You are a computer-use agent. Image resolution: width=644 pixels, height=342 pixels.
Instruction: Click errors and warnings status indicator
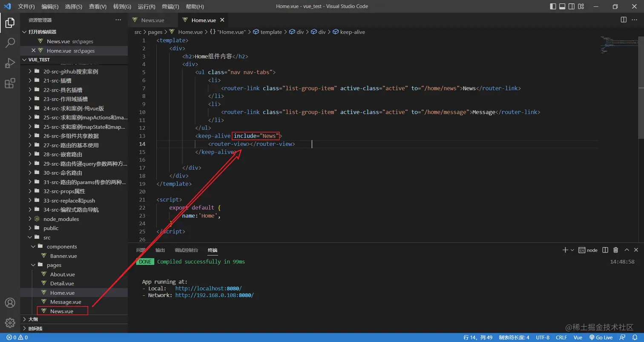coord(17,337)
